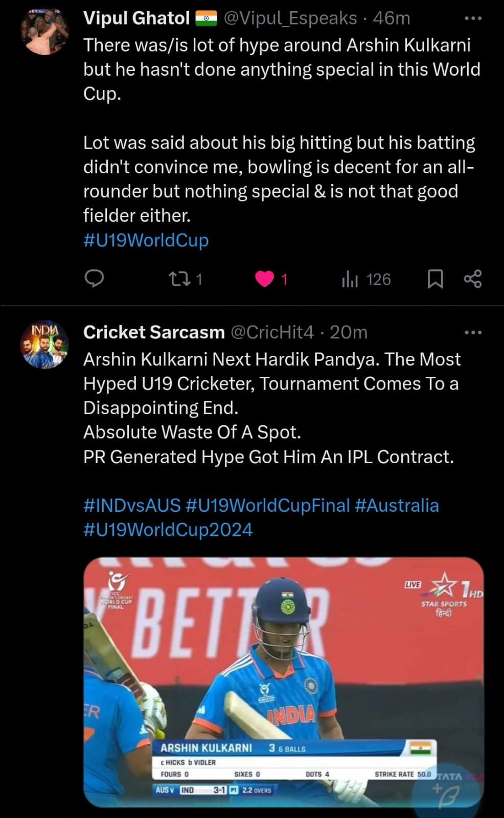This screenshot has width=504, height=818.
Task: Open more options on Vipul Ghatol's tweet
Action: pos(473,19)
